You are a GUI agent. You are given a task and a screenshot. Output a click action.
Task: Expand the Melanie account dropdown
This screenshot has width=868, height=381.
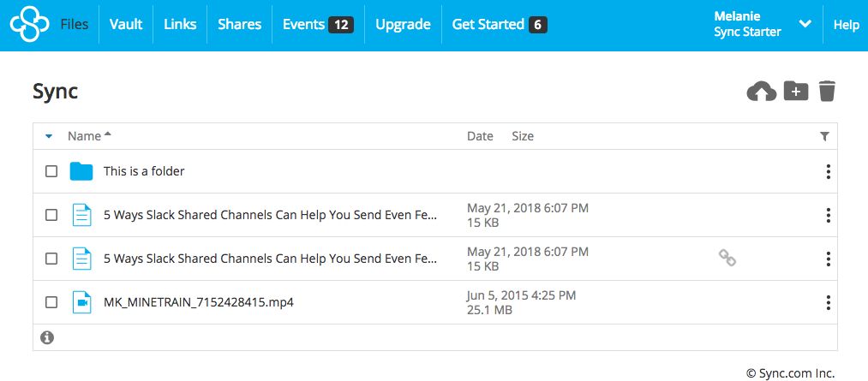coord(805,25)
